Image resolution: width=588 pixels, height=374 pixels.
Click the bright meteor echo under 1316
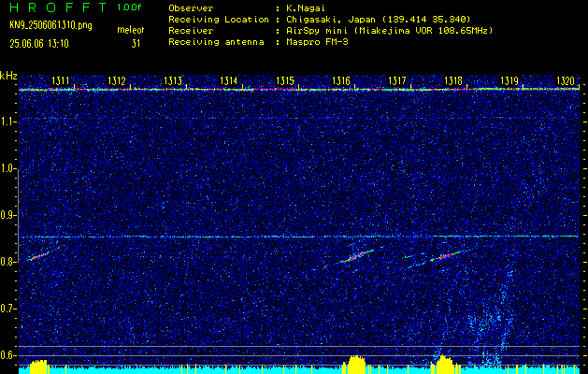pyautogui.click(x=357, y=256)
